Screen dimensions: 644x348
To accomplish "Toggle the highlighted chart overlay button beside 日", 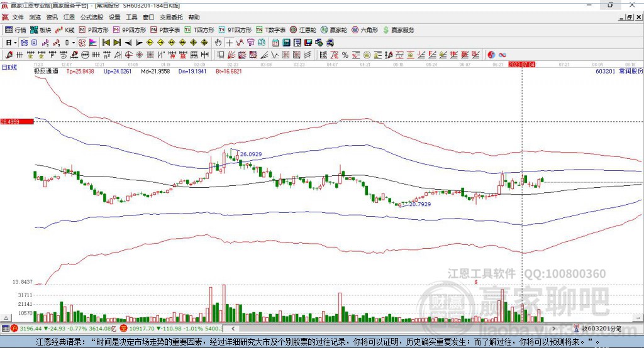I will (x=24, y=43).
